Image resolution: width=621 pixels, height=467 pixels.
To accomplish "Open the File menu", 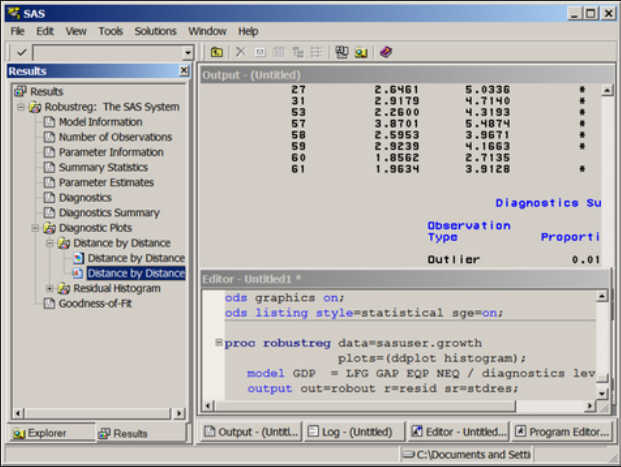I will click(x=17, y=31).
